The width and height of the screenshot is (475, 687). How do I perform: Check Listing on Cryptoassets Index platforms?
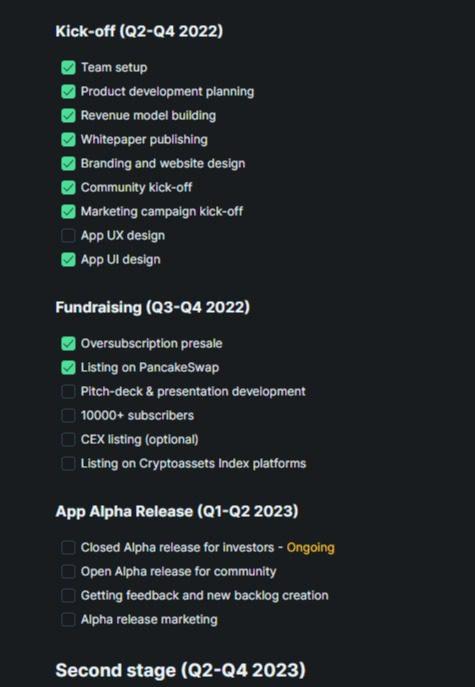68,463
